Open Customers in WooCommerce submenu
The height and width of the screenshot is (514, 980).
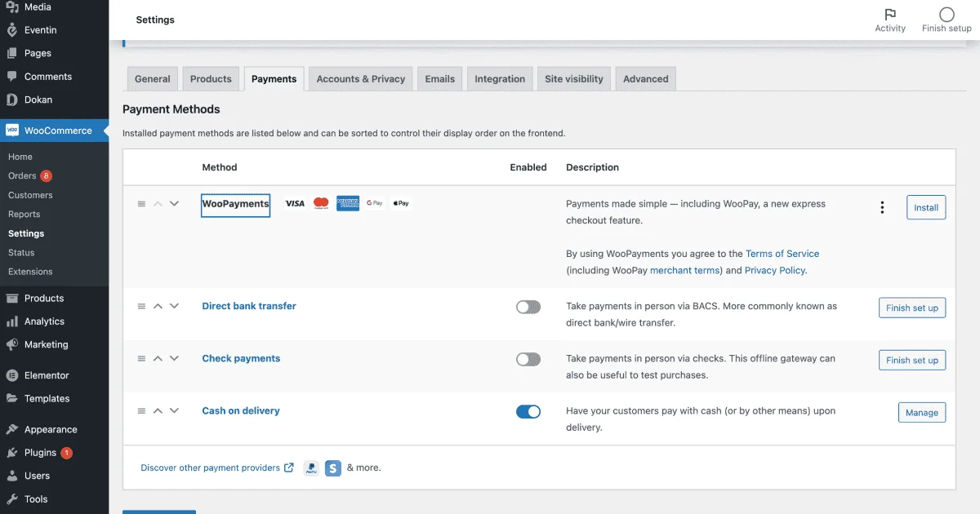(x=30, y=195)
